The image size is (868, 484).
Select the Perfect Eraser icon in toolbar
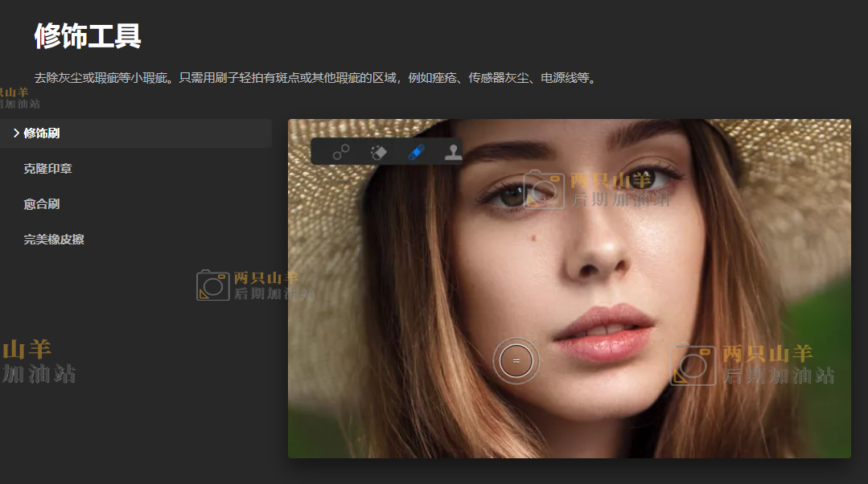tap(379, 152)
